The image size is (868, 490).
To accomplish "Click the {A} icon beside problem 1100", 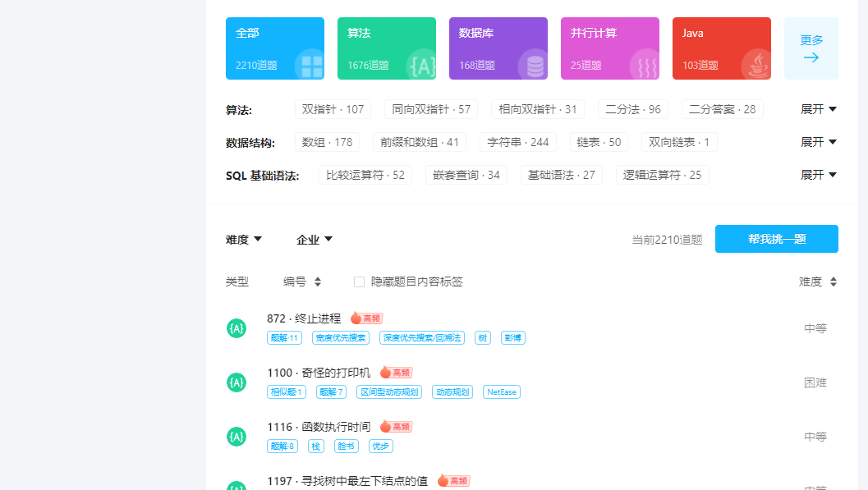I will (237, 382).
